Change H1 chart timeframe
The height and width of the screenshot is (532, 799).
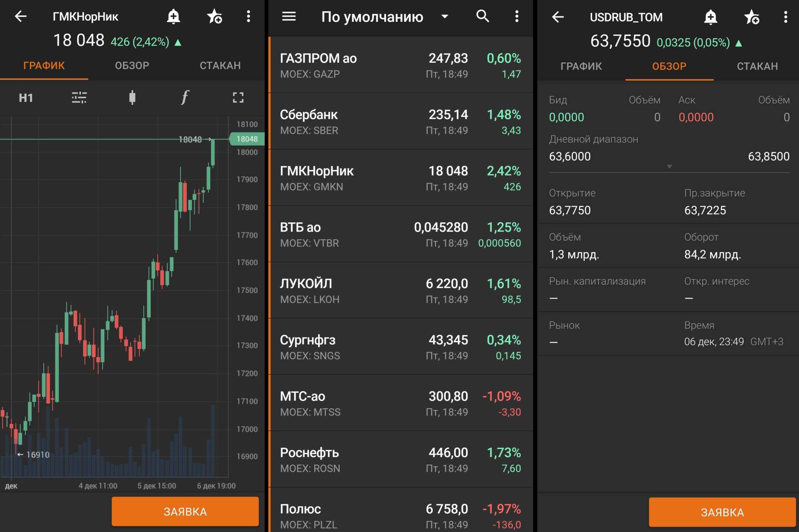point(26,98)
